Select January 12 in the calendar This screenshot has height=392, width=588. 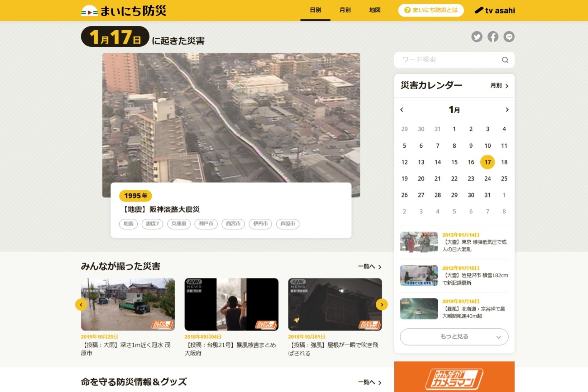(404, 162)
